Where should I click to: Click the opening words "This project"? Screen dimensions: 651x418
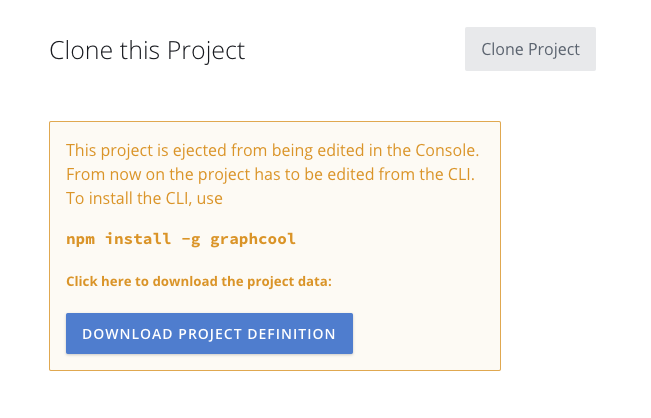click(106, 151)
